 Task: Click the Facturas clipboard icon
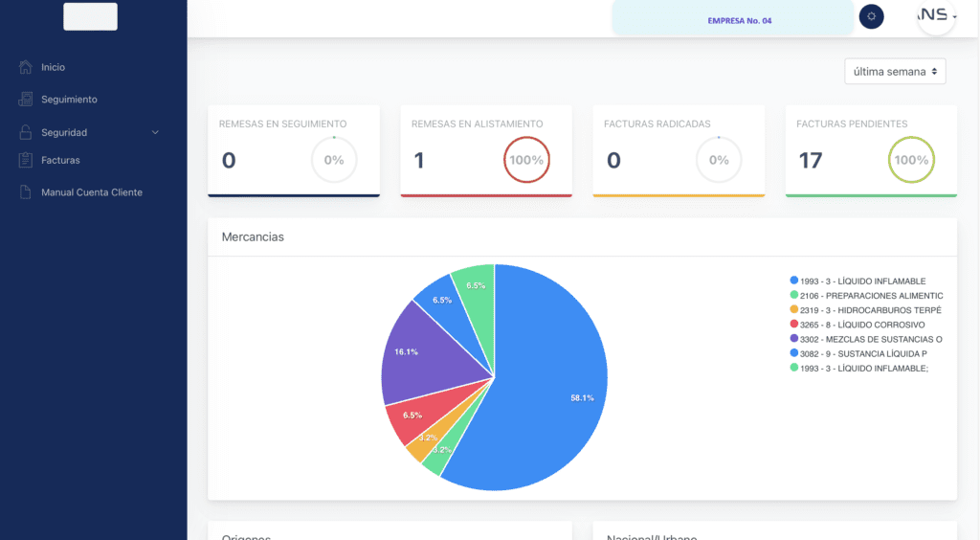click(x=26, y=160)
